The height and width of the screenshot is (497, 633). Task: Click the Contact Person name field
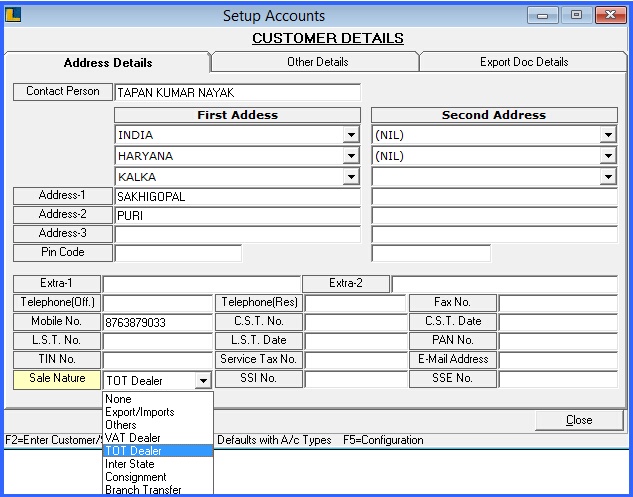[237, 92]
